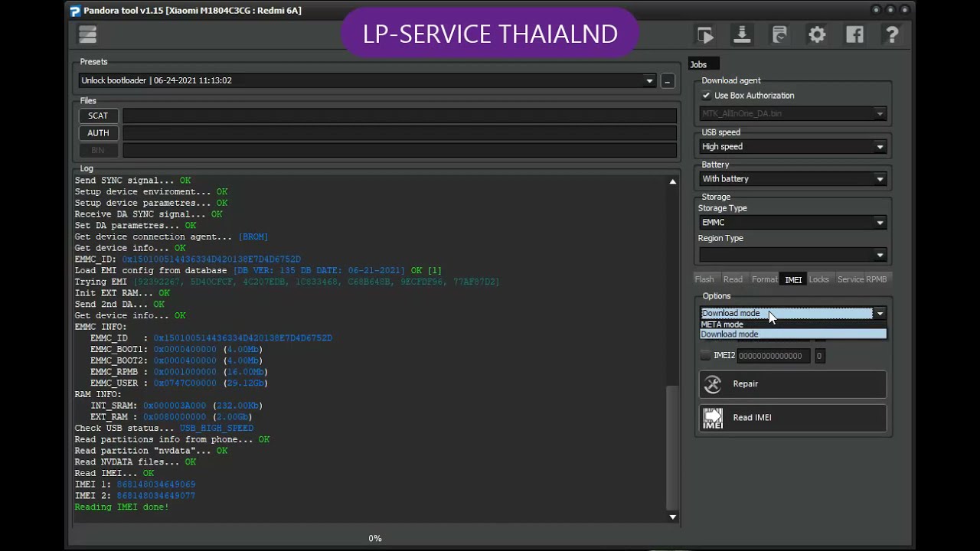Click the EMMC_USER 29.12Gb log entry
The width and height of the screenshot is (980, 551).
click(x=179, y=383)
